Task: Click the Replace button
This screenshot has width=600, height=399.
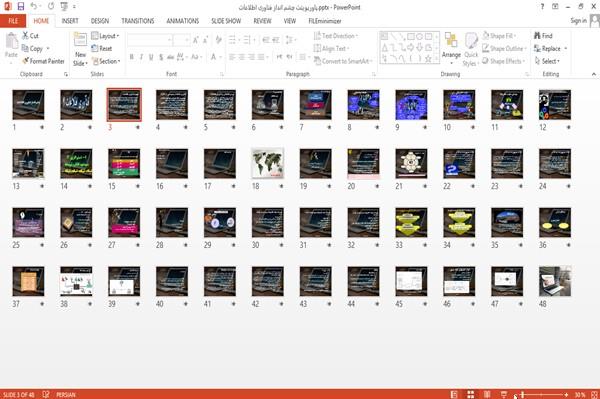Action: click(x=550, y=48)
